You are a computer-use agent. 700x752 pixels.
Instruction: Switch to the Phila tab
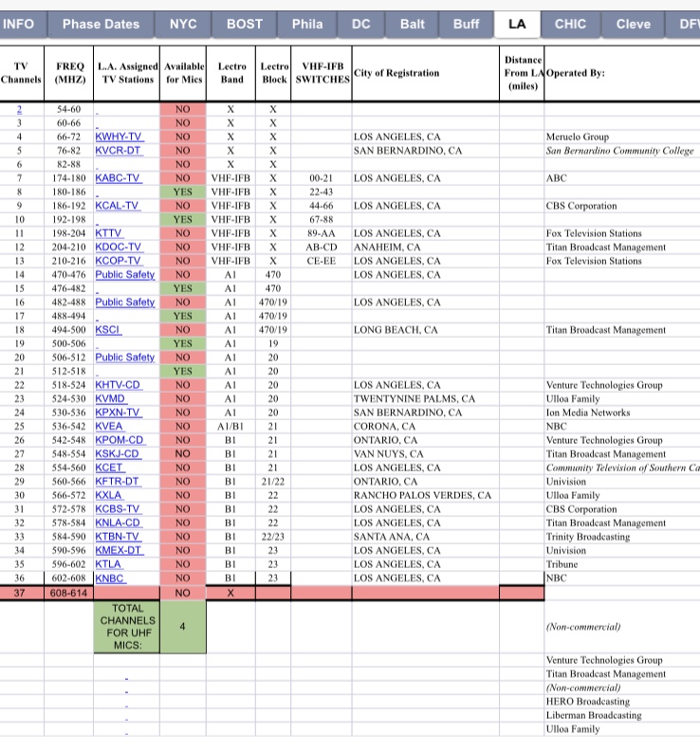coord(307,24)
